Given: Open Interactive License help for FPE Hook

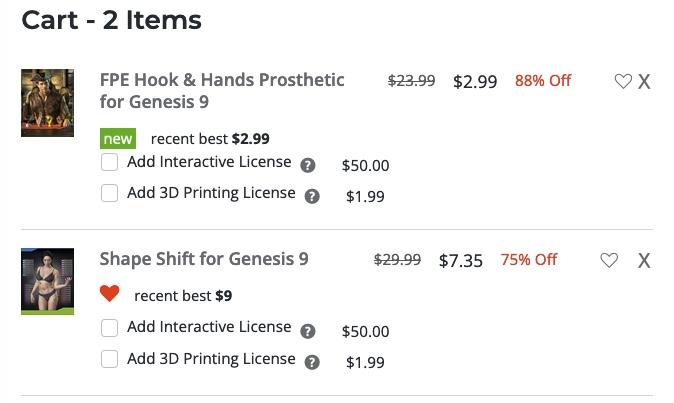Looking at the screenshot, I should (308, 166).
